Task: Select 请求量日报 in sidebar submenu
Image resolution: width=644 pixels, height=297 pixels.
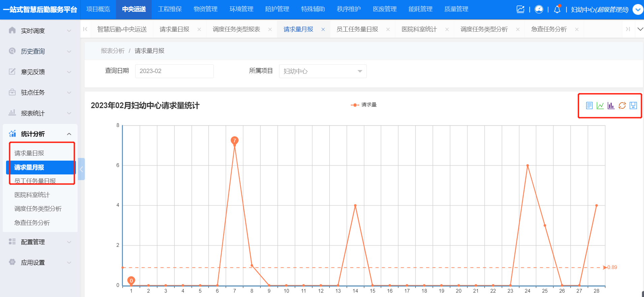Action: click(x=29, y=153)
